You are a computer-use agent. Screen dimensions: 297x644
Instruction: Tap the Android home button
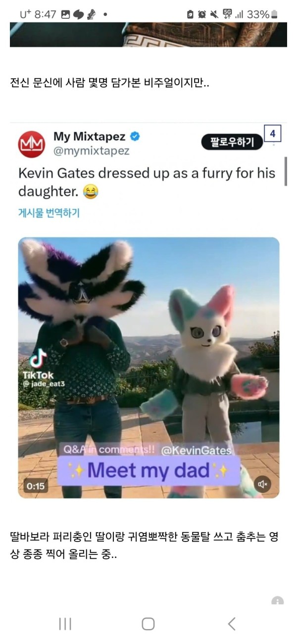pos(148,624)
